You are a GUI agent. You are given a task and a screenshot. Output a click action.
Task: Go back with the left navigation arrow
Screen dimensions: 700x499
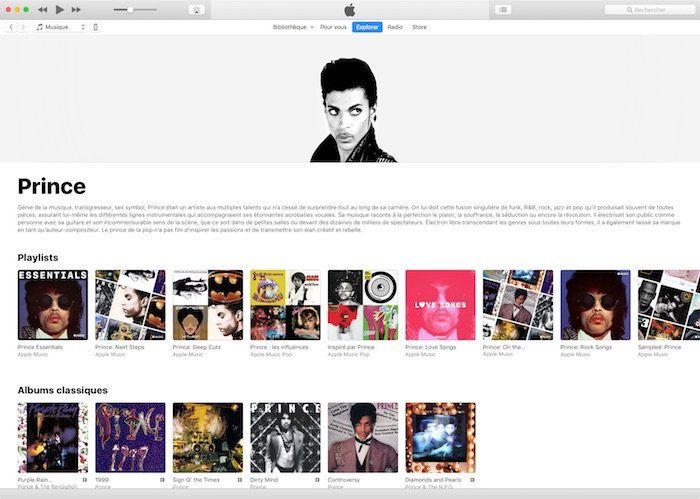[11, 27]
